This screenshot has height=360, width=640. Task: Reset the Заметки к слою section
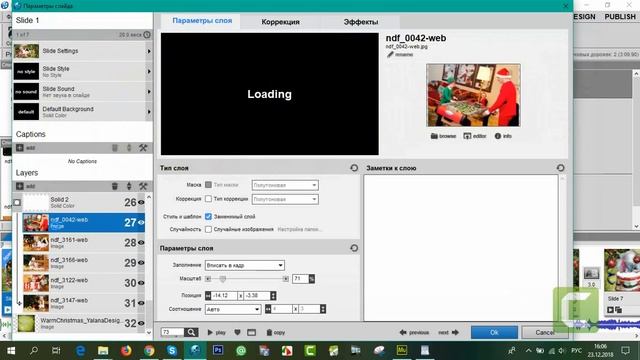pyautogui.click(x=560, y=168)
